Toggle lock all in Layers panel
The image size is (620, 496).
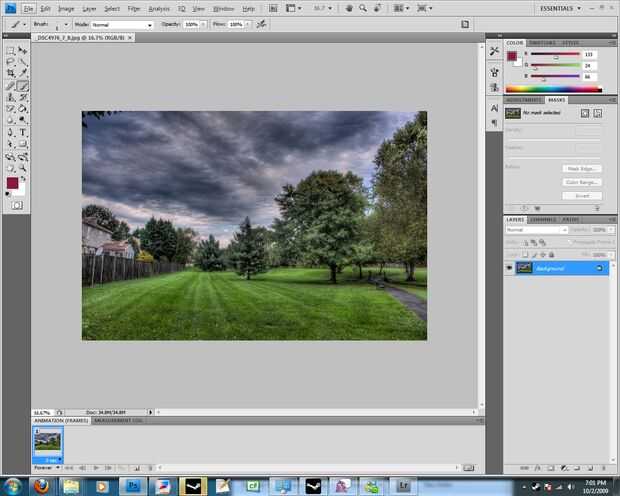552,255
